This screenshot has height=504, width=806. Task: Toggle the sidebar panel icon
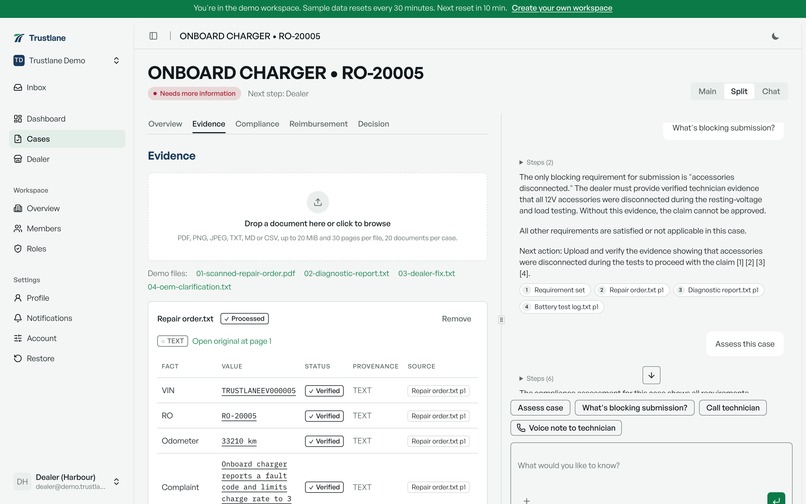[153, 36]
